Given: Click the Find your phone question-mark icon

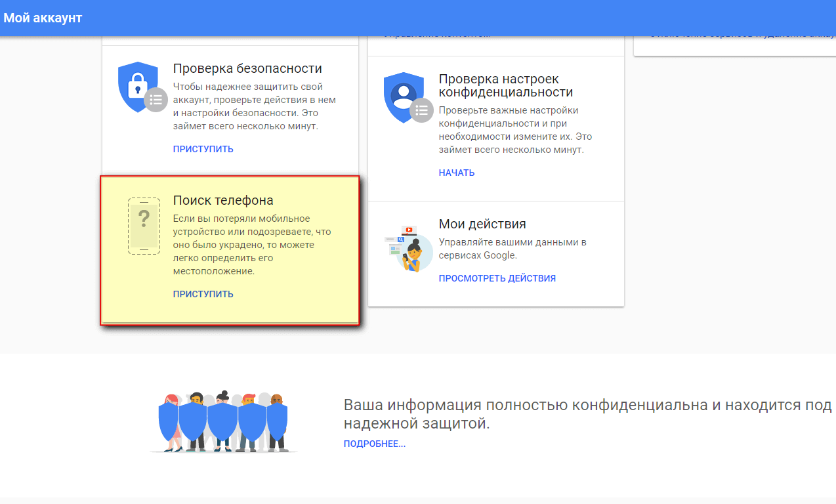Looking at the screenshot, I should pyautogui.click(x=144, y=226).
